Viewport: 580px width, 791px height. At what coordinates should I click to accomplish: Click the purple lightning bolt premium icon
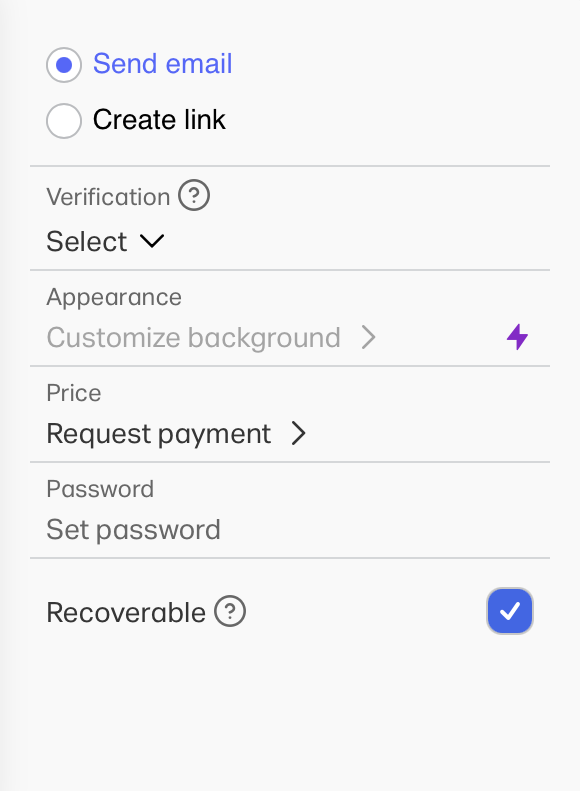coord(517,337)
